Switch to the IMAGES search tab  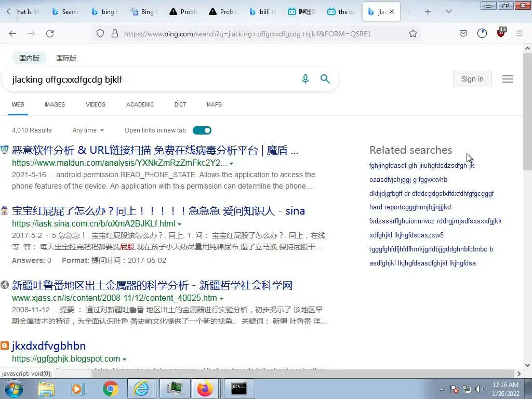(55, 104)
